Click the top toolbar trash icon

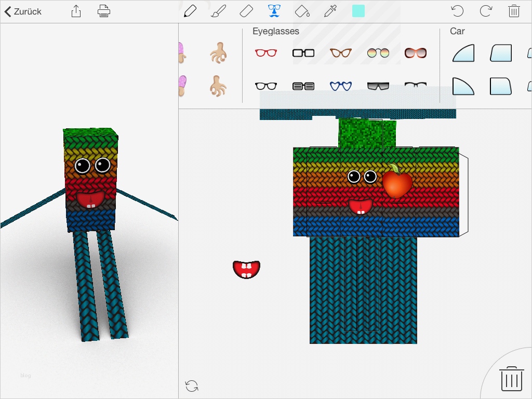pyautogui.click(x=514, y=11)
